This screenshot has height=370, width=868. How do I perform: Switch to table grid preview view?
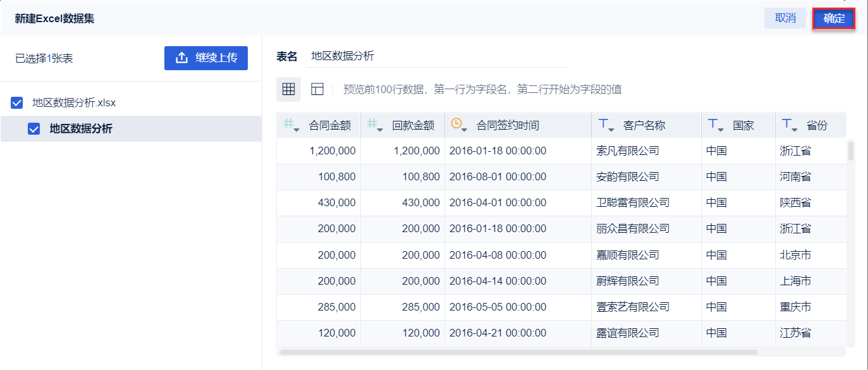(288, 89)
